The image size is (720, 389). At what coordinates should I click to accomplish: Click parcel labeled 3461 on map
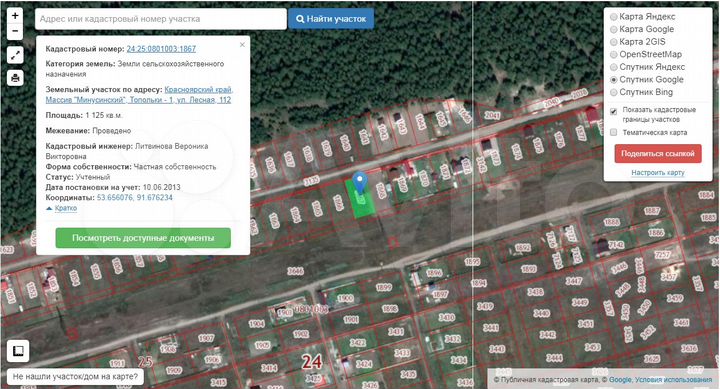[x=681, y=322]
